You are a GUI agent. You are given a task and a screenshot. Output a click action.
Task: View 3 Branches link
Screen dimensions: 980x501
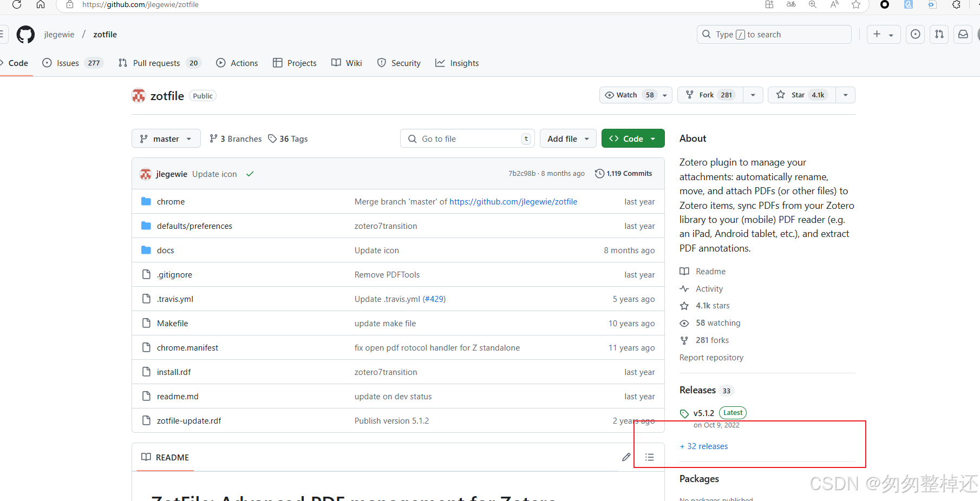tap(236, 139)
